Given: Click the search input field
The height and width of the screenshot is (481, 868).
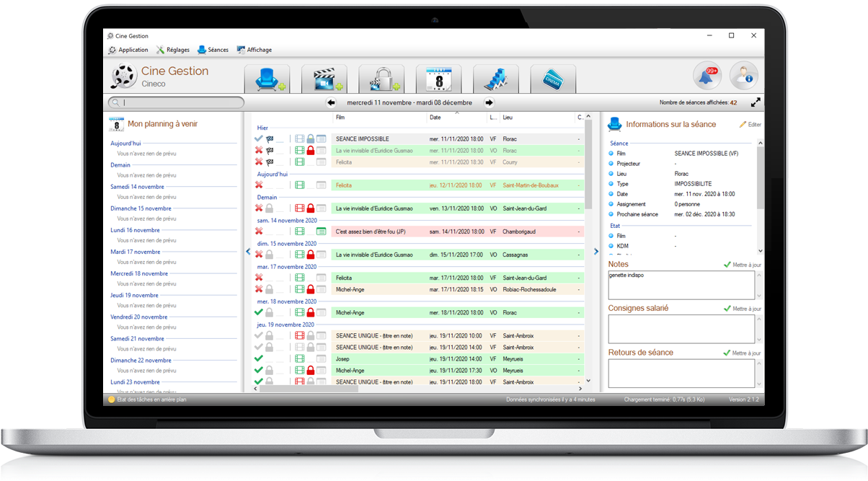Looking at the screenshot, I should point(176,102).
